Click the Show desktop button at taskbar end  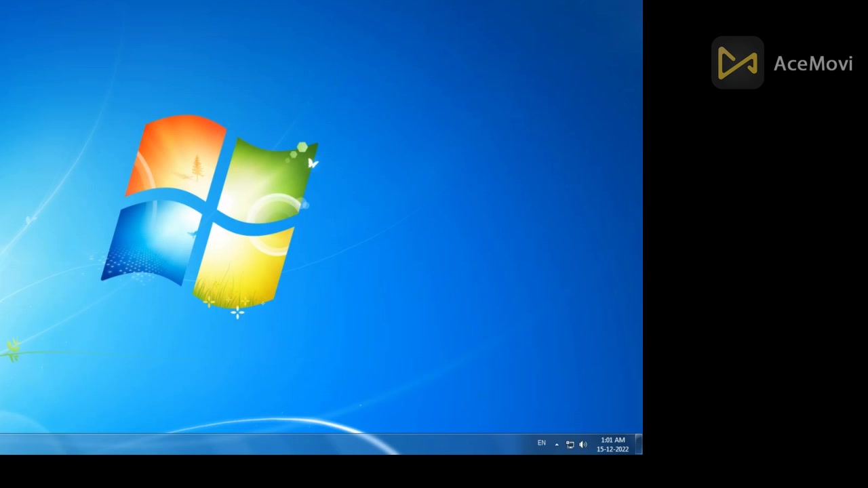click(638, 445)
